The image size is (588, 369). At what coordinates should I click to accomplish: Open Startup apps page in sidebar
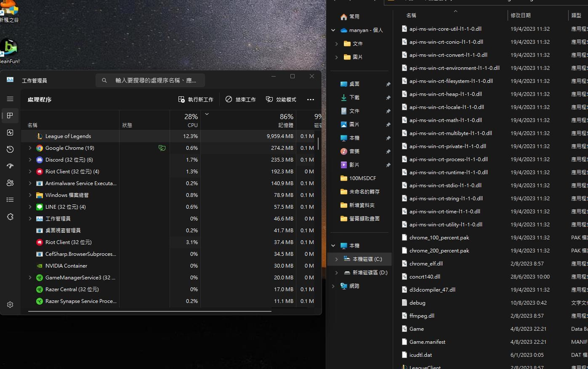10,166
